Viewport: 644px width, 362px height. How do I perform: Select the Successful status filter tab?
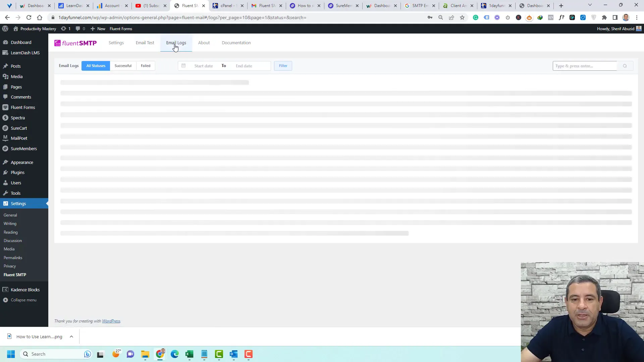(123, 65)
